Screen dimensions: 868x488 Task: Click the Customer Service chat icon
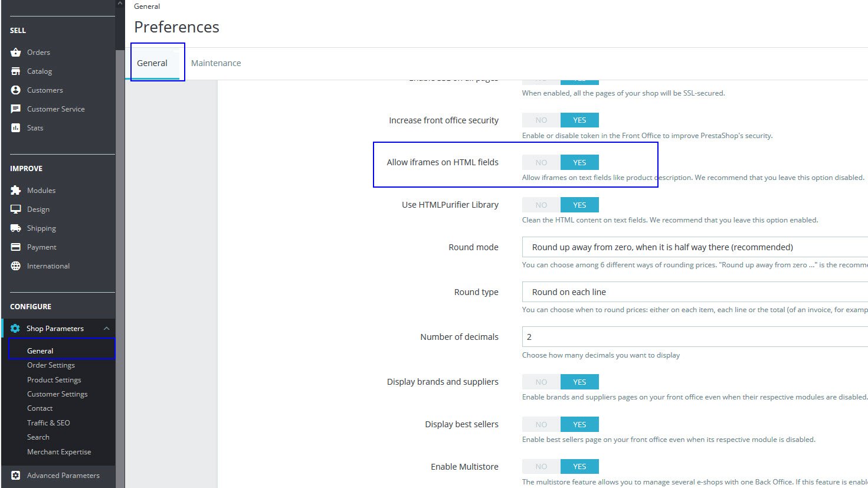tap(16, 109)
